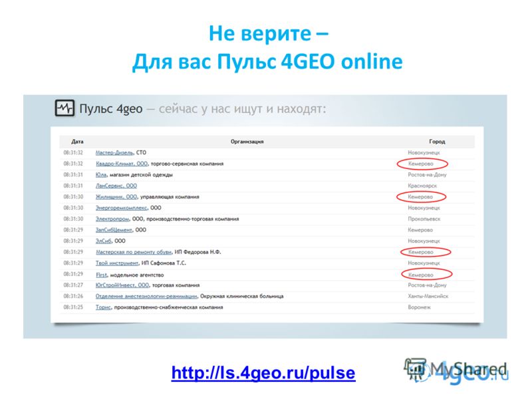The image size is (532, 399).
Task: Click the Дата column header
Action: 77,142
